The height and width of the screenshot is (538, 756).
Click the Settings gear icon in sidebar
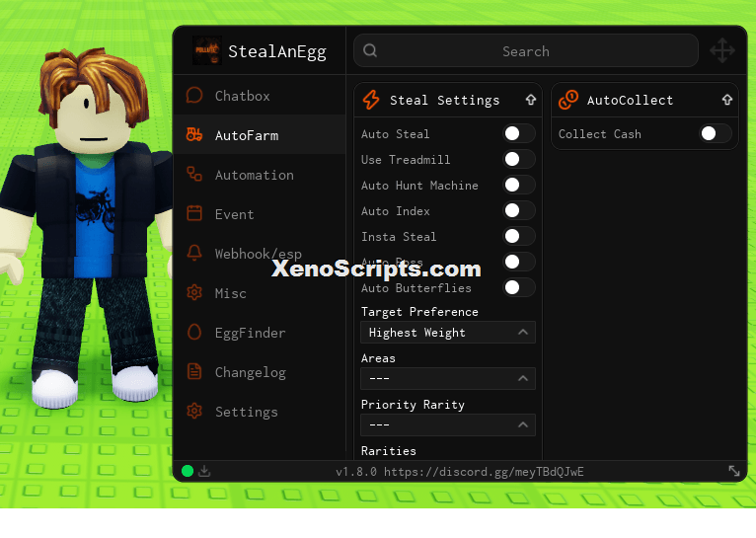[194, 412]
